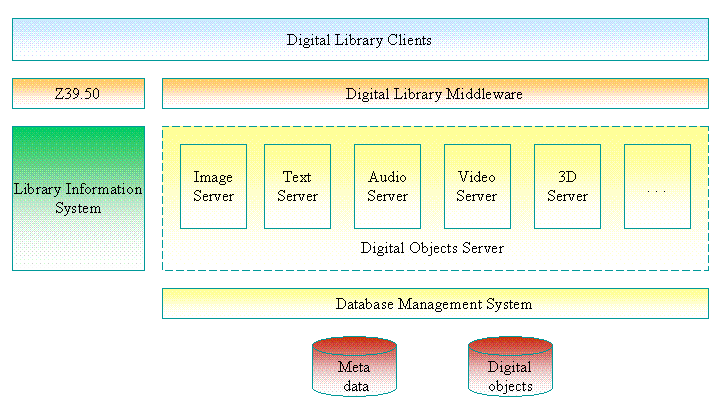
Task: Click the Digital Objects Server label
Action: 432,248
